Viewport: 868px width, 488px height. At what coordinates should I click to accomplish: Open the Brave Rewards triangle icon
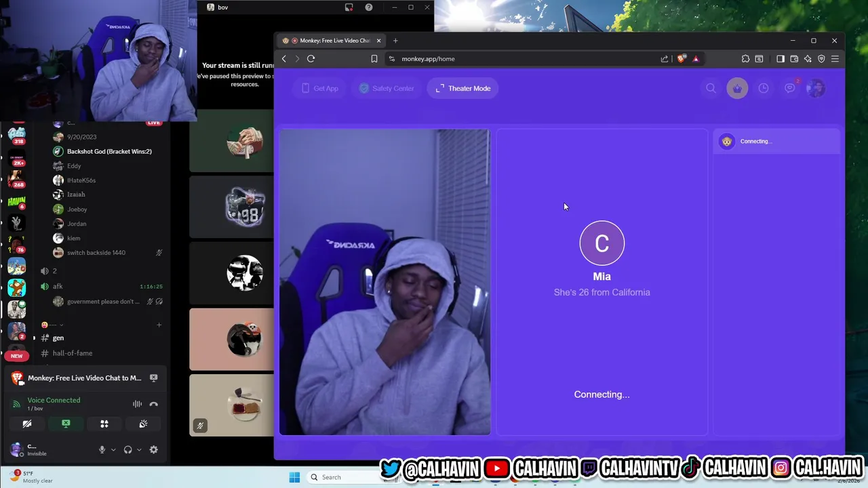click(696, 59)
